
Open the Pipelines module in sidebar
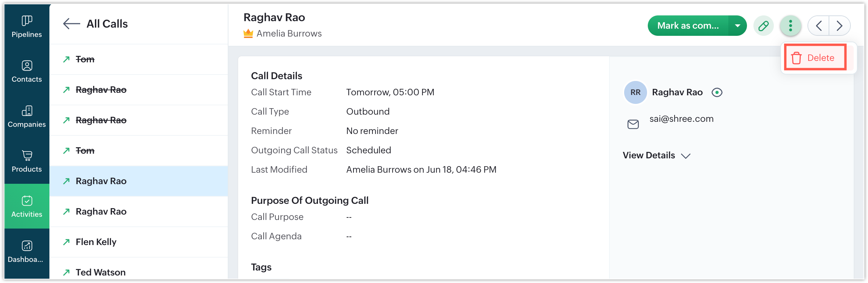pyautogui.click(x=27, y=27)
